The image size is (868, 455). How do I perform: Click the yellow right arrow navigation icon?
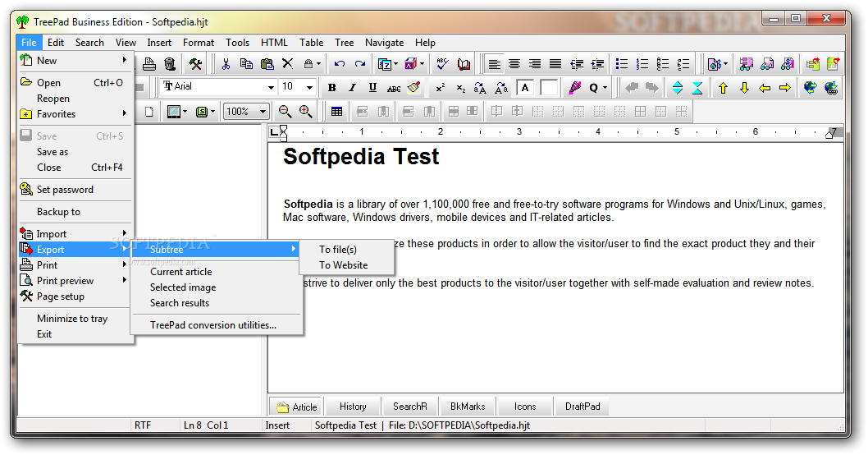click(x=785, y=88)
